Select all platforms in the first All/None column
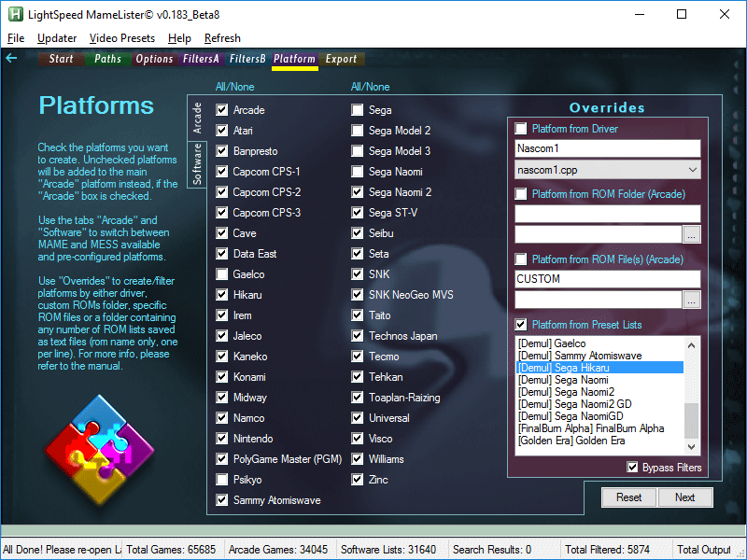The width and height of the screenshot is (747, 560). pos(233,87)
